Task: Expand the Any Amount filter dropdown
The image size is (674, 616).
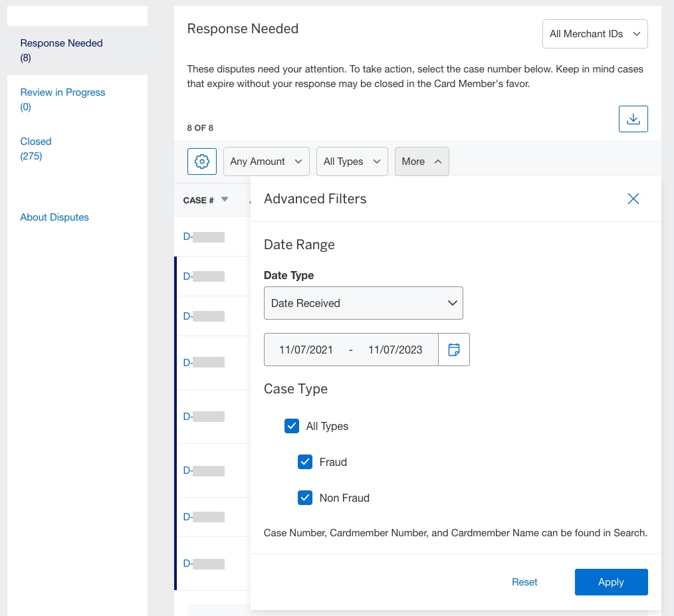Action: click(266, 161)
